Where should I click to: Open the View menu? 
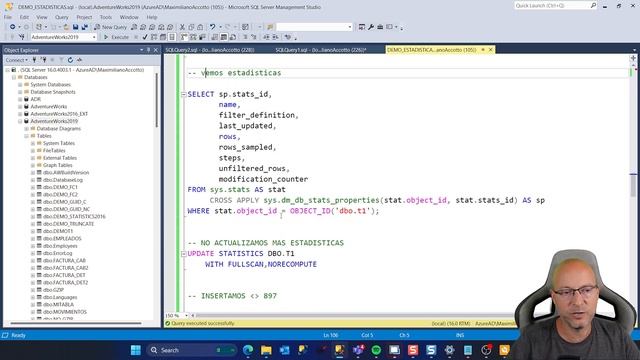(42, 17)
